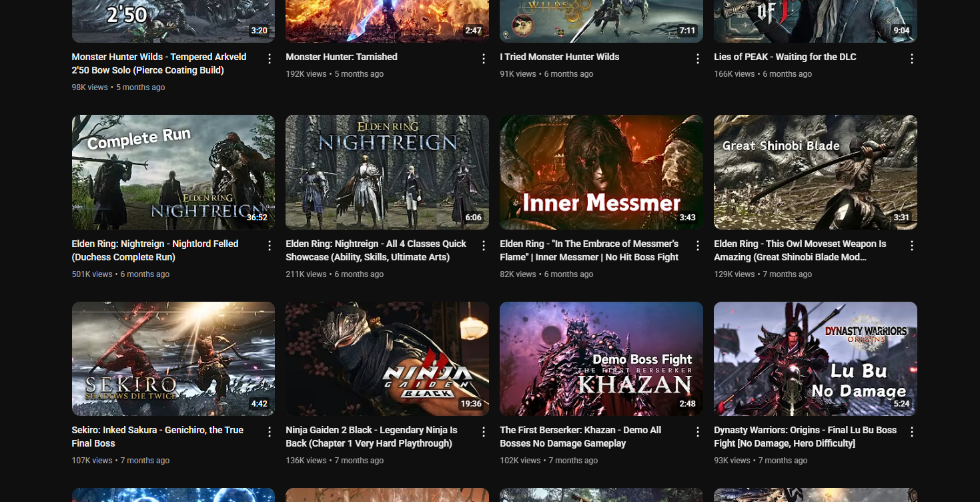Play the 2'50 Arkveld thumbnail
980x502 pixels.
coord(173,20)
